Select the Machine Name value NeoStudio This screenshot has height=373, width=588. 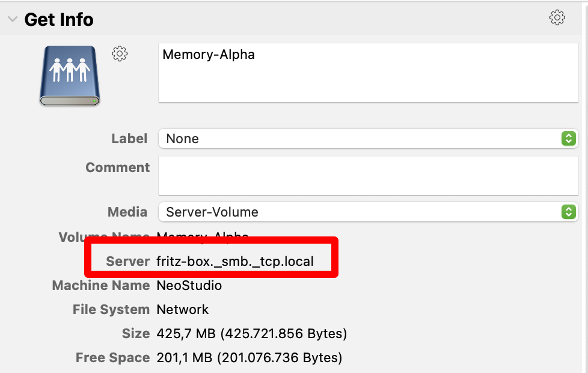(x=189, y=285)
